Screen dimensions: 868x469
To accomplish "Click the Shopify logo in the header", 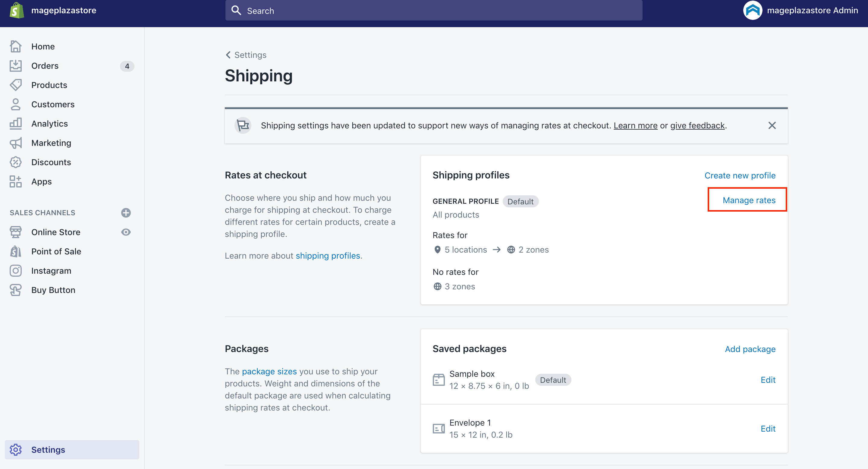I will click(16, 10).
